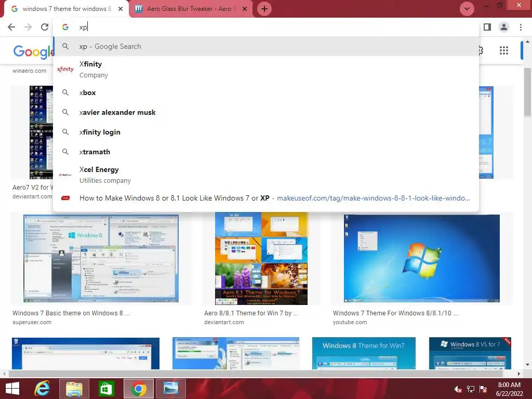Select the 'xfinity login' suggestion

267,132
